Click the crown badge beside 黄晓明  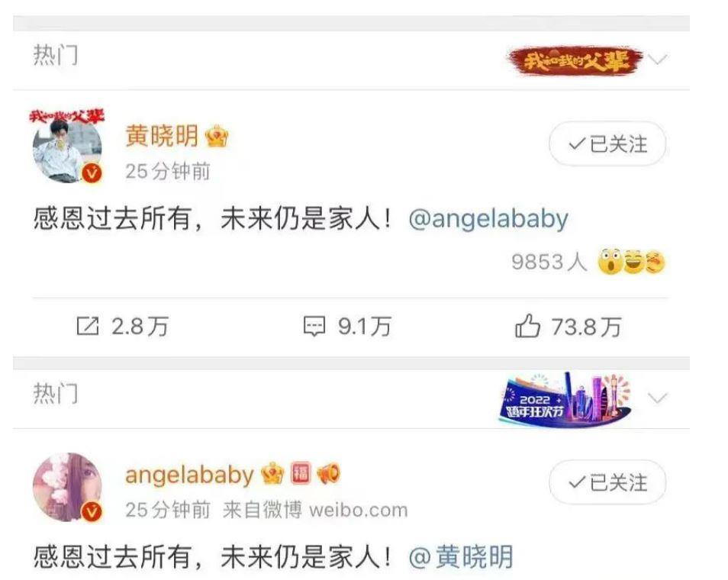(x=217, y=136)
